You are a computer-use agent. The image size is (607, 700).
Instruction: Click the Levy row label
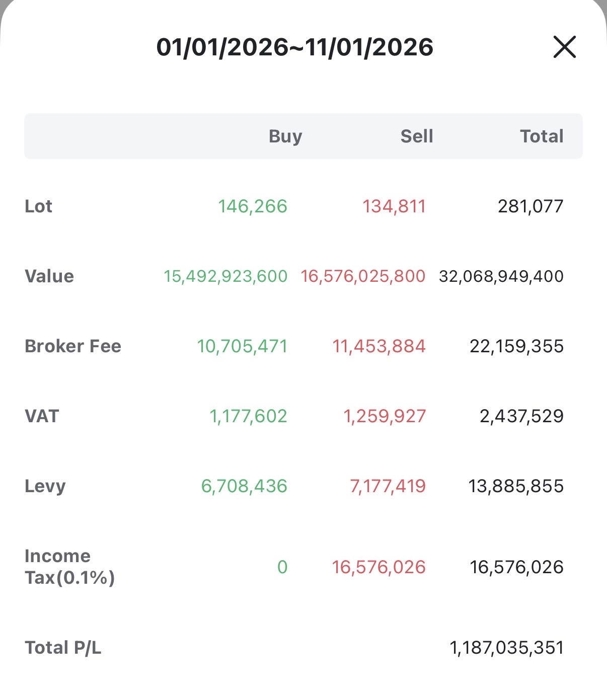pyautogui.click(x=45, y=486)
